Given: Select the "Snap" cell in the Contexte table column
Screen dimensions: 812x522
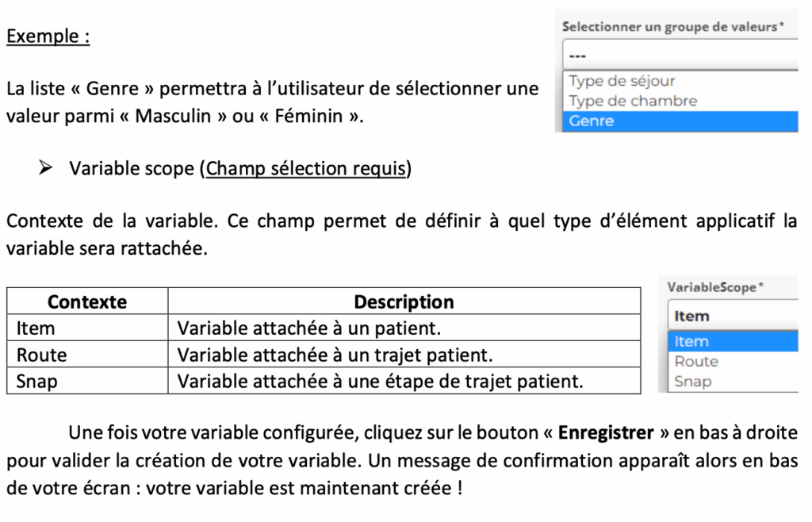Looking at the screenshot, I should (x=87, y=382).
